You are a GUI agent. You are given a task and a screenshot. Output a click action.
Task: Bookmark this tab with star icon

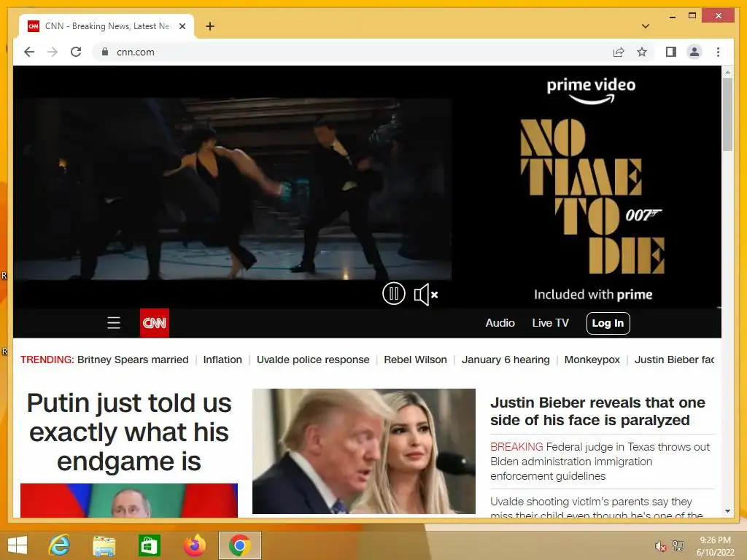tap(642, 52)
